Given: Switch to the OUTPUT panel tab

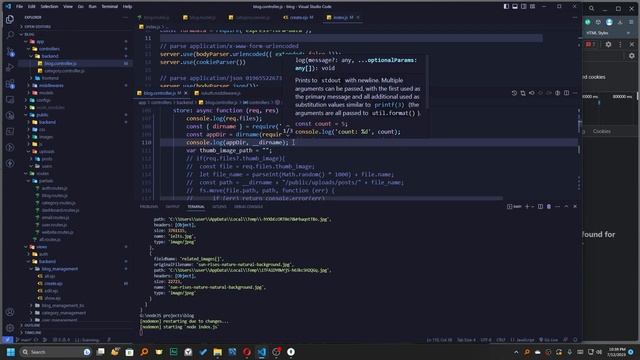Looking at the screenshot, I should 172,207.
